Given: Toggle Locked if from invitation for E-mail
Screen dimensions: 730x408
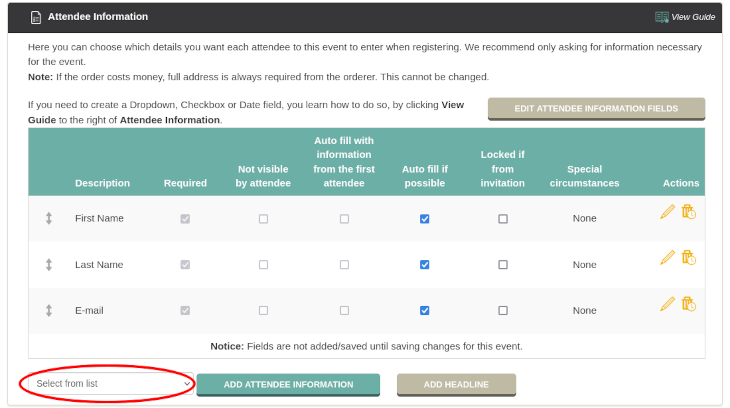Looking at the screenshot, I should 503,311.
